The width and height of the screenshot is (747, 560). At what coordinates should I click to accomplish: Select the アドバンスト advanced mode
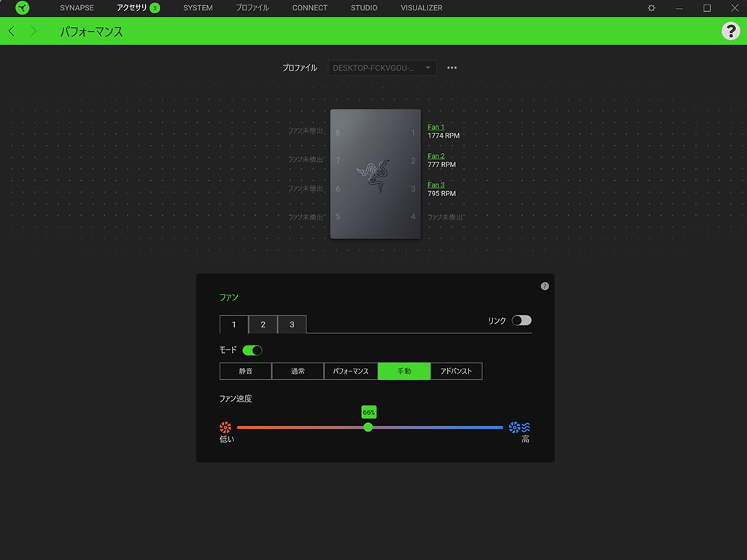[457, 371]
